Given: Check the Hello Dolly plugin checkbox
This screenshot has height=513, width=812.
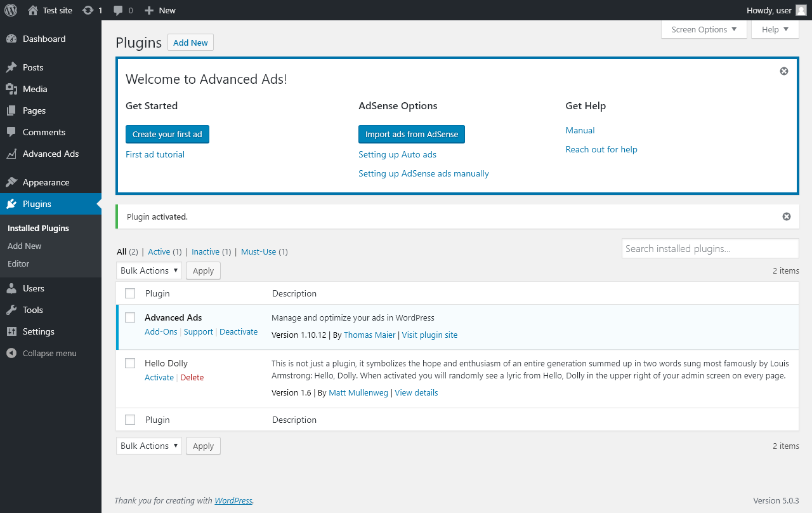Looking at the screenshot, I should tap(130, 363).
